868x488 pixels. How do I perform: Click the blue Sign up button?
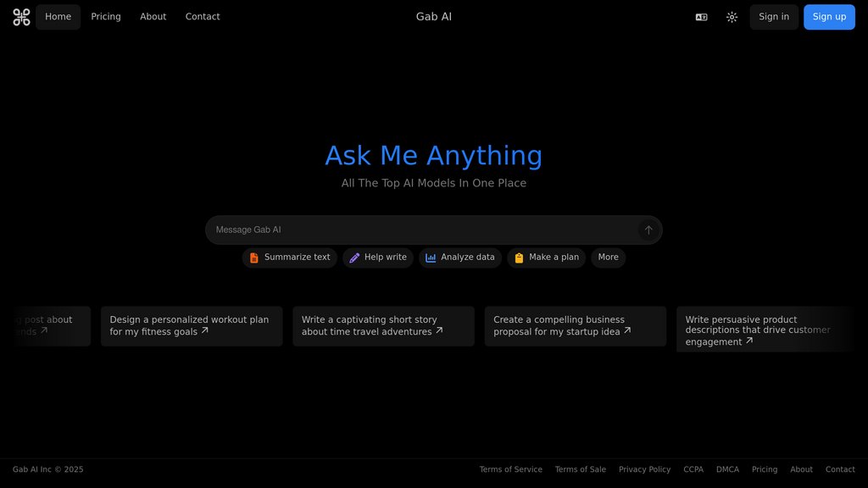point(828,17)
